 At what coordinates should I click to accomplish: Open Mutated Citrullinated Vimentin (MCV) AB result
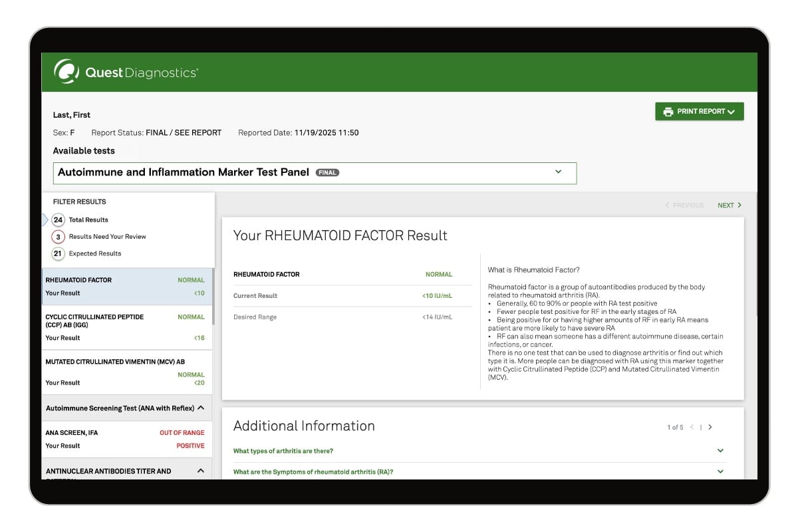pyautogui.click(x=125, y=372)
